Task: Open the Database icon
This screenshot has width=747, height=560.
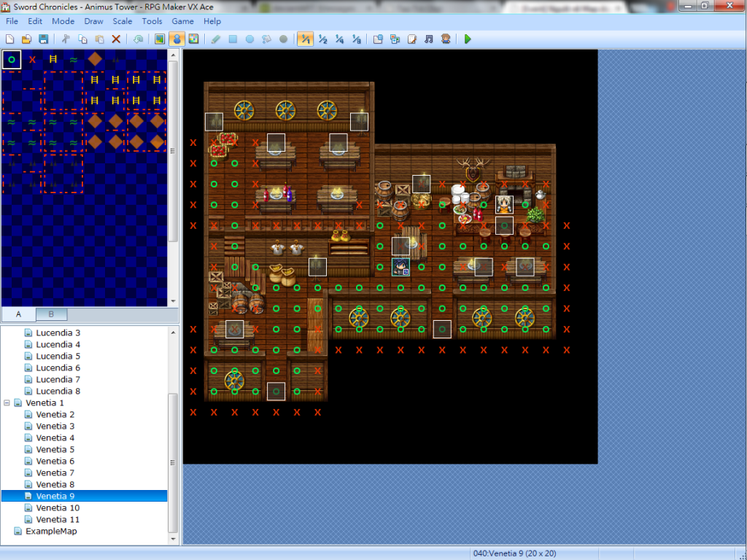Action: click(x=379, y=39)
